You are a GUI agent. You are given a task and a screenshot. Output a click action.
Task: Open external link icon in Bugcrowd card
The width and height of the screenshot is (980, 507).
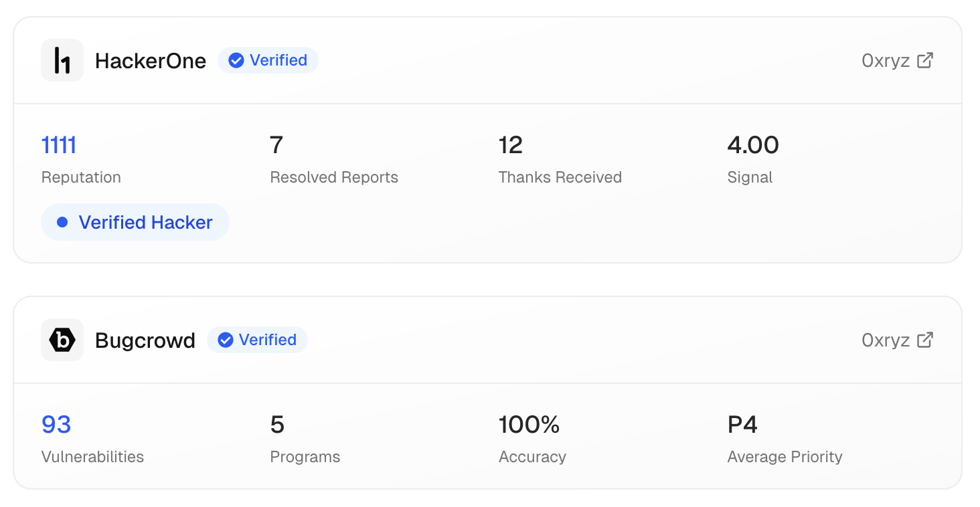(925, 340)
